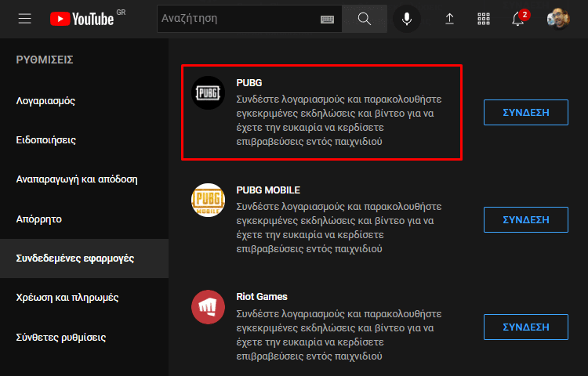The image size is (588, 376).
Task: Open the Ειδοποιήσεις settings section
Action: tap(45, 140)
